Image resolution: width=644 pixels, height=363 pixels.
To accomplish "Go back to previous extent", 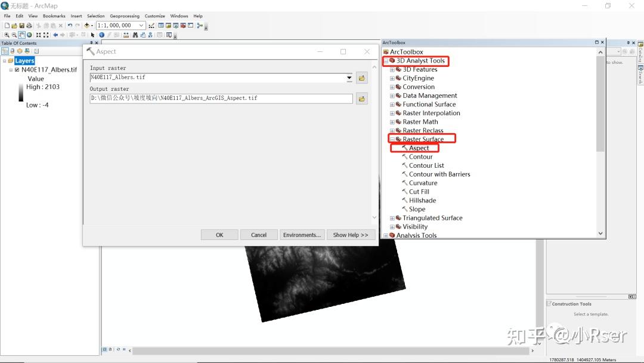I will [x=55, y=35].
